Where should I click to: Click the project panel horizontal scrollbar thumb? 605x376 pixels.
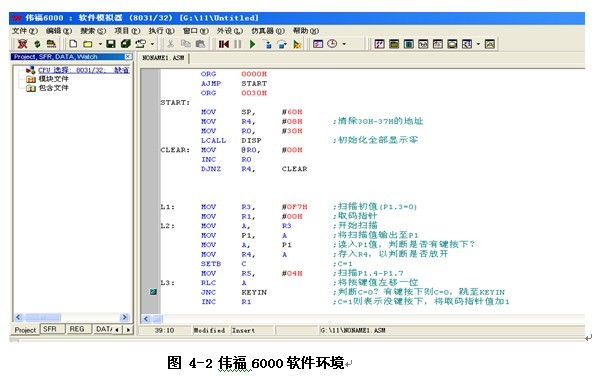click(43, 317)
